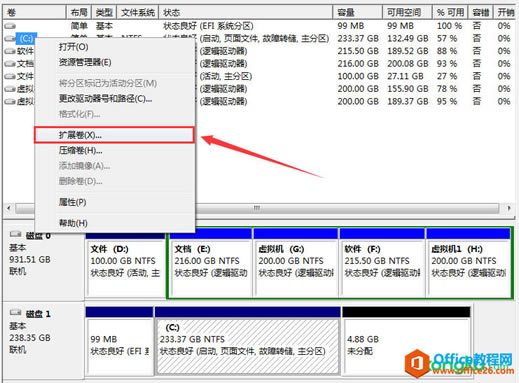Sort by the 容错 column header
The width and height of the screenshot is (519, 383).
pyautogui.click(x=480, y=13)
